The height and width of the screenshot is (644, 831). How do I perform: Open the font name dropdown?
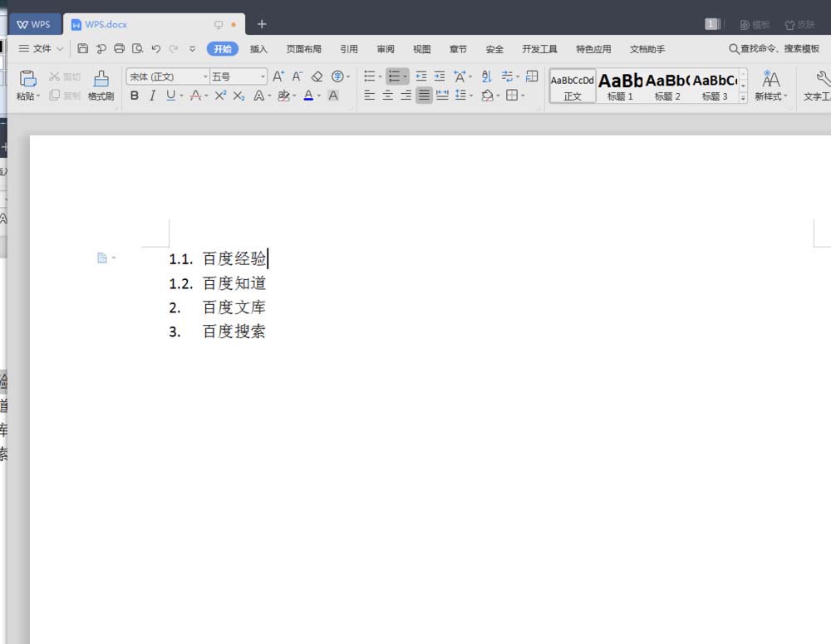pos(205,76)
